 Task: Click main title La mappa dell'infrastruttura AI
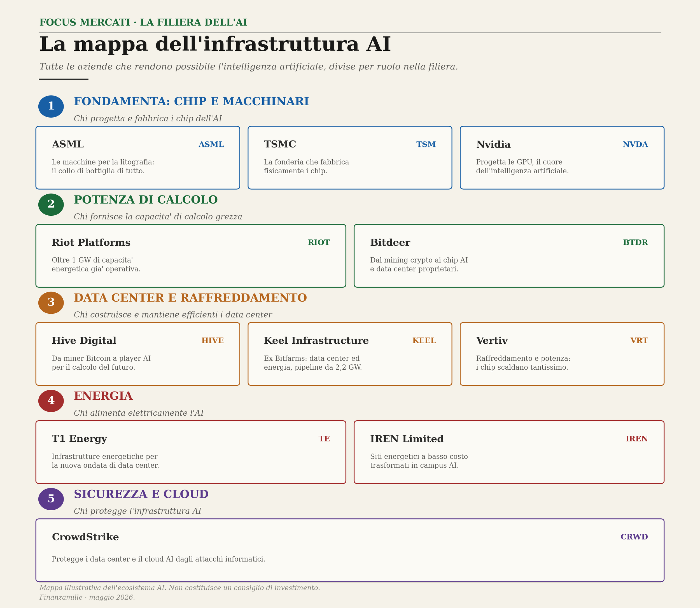tap(215, 45)
